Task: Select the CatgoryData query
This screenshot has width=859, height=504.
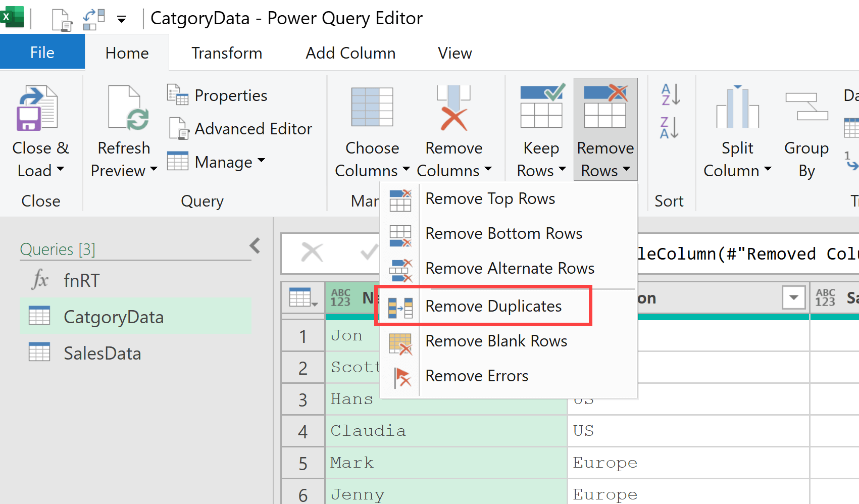Action: pyautogui.click(x=135, y=317)
